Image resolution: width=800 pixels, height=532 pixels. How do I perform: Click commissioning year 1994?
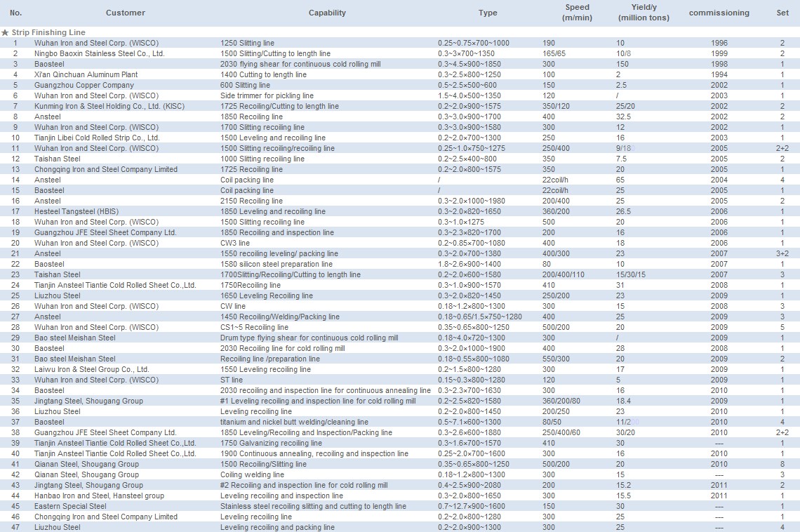pos(719,74)
